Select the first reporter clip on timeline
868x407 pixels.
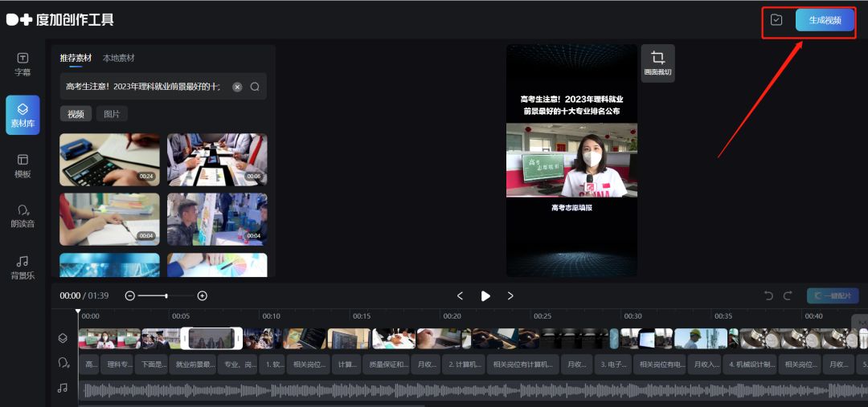[109, 339]
